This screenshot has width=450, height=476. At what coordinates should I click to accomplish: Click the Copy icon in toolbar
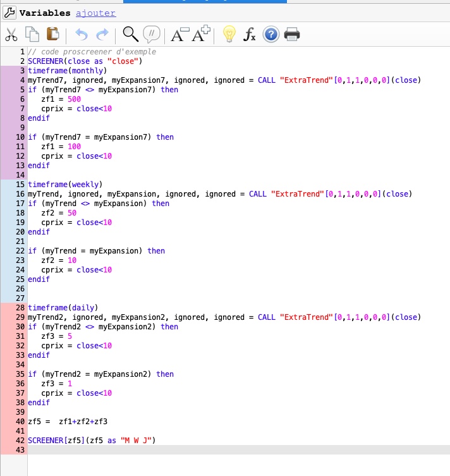pyautogui.click(x=32, y=34)
